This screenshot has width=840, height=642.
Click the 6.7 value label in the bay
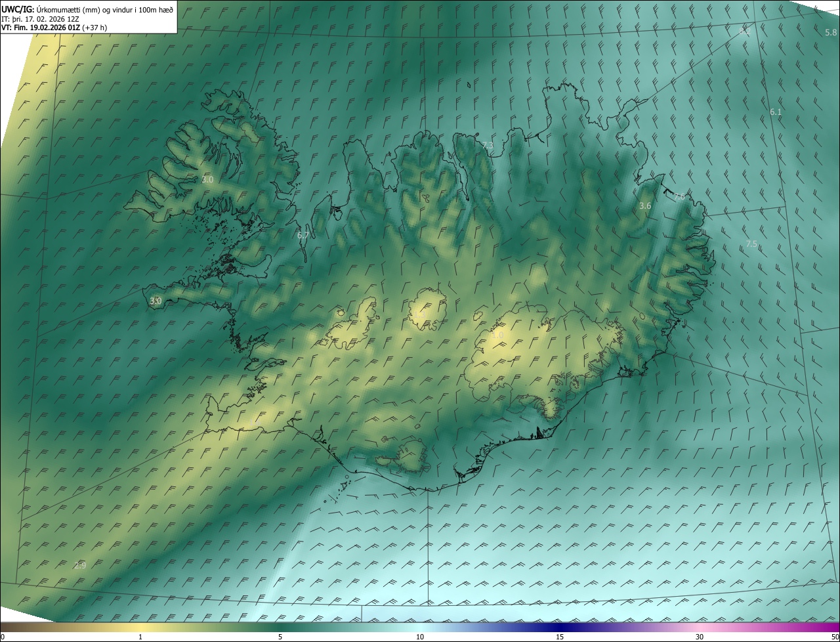coord(303,235)
